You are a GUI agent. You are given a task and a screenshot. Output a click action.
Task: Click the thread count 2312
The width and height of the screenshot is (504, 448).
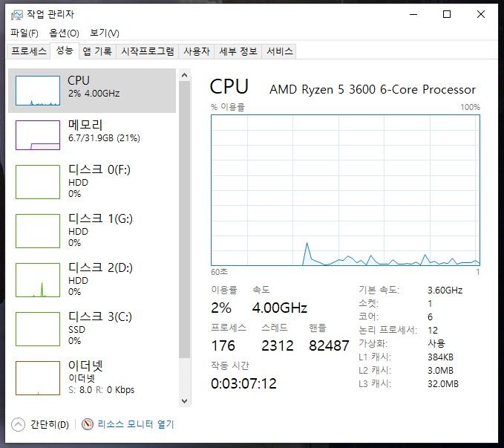(278, 345)
